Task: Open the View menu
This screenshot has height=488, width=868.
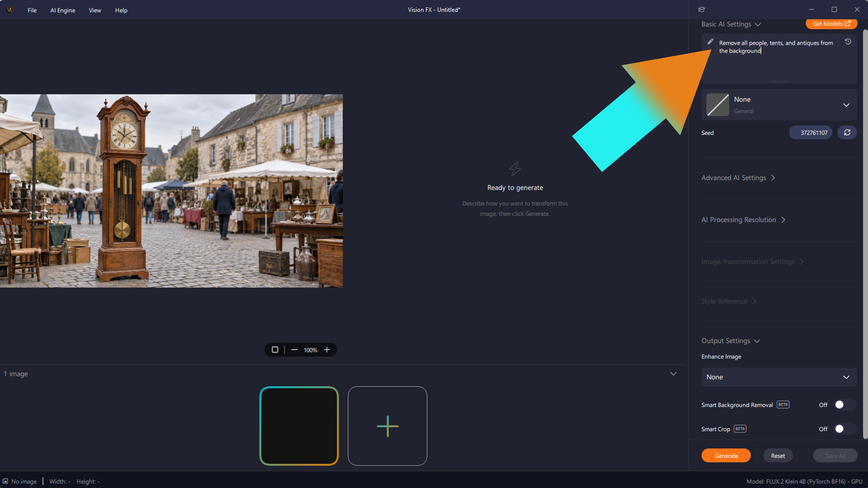Action: [95, 10]
